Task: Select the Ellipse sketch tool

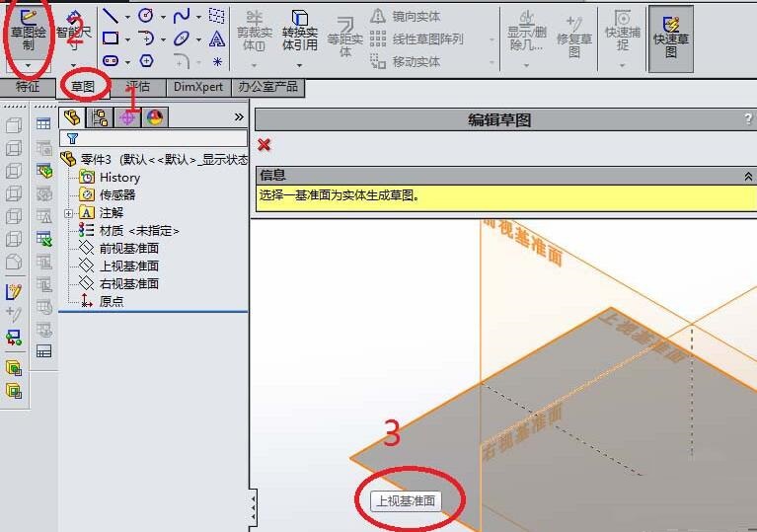Action: pyautogui.click(x=182, y=38)
